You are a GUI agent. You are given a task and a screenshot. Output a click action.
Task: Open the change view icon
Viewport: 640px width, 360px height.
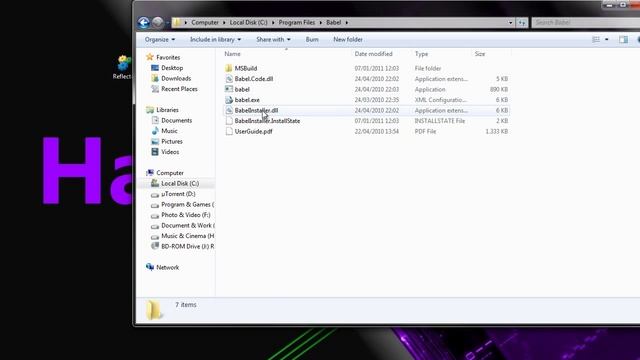pos(596,40)
